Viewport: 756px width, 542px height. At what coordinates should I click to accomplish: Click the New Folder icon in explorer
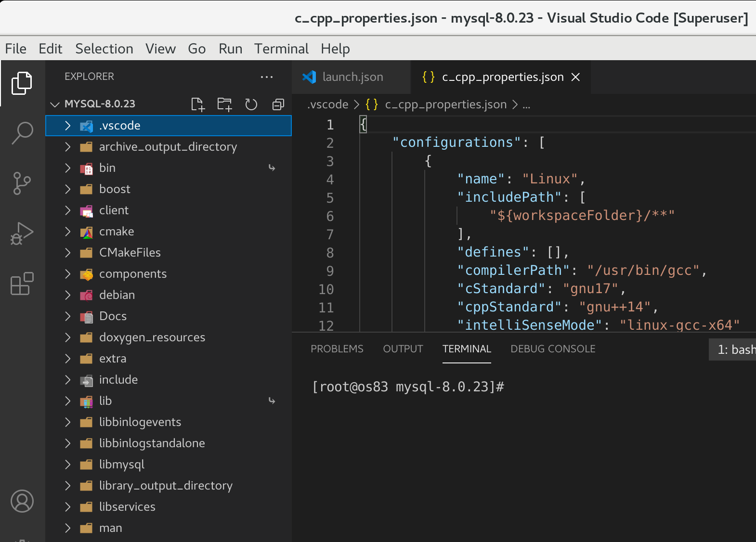click(x=224, y=104)
